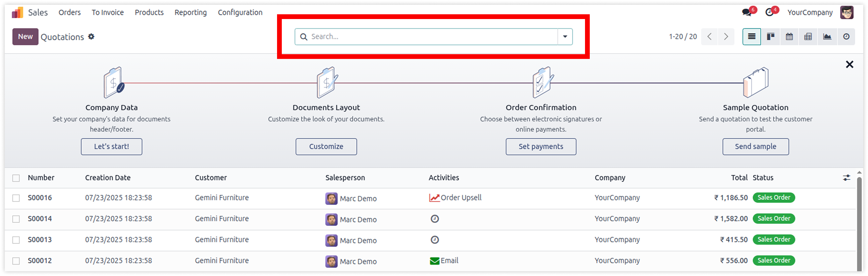Click the search magnifier icon
Viewport: 868px width, 276px height.
(303, 37)
